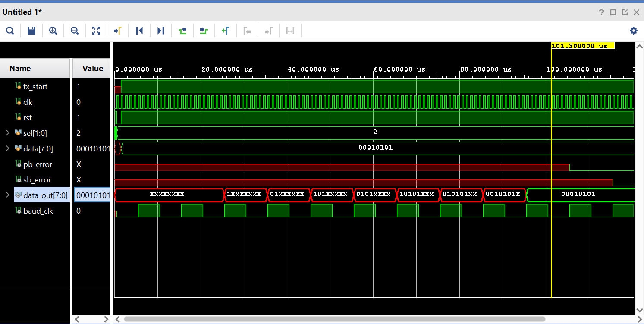
Task: Open waveform settings gear icon
Action: [x=633, y=31]
